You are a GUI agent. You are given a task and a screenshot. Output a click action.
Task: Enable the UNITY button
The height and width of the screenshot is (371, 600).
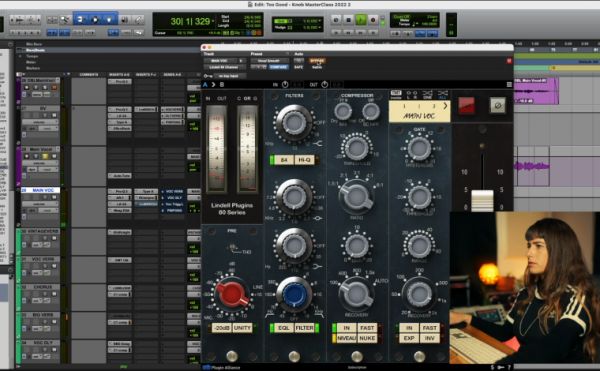click(242, 328)
